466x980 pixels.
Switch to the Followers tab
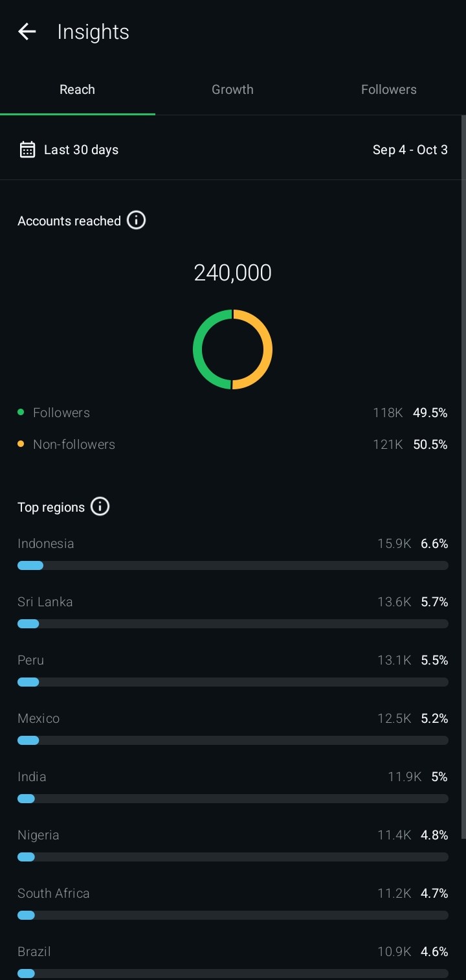point(388,89)
